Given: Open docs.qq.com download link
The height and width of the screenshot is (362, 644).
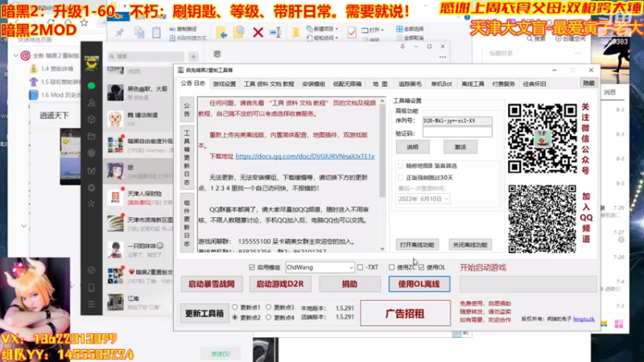Looking at the screenshot, I should pyautogui.click(x=305, y=156).
